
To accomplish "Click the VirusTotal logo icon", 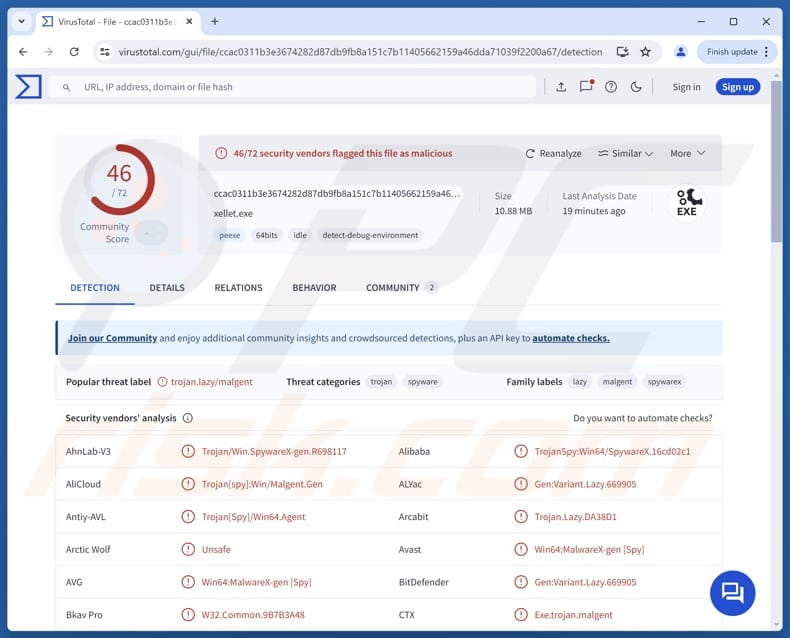I will click(28, 87).
